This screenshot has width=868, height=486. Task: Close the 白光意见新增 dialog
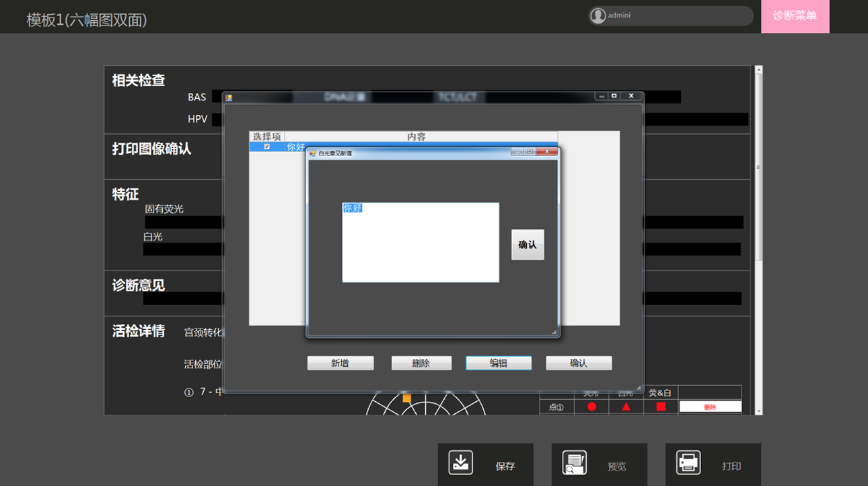click(x=547, y=152)
